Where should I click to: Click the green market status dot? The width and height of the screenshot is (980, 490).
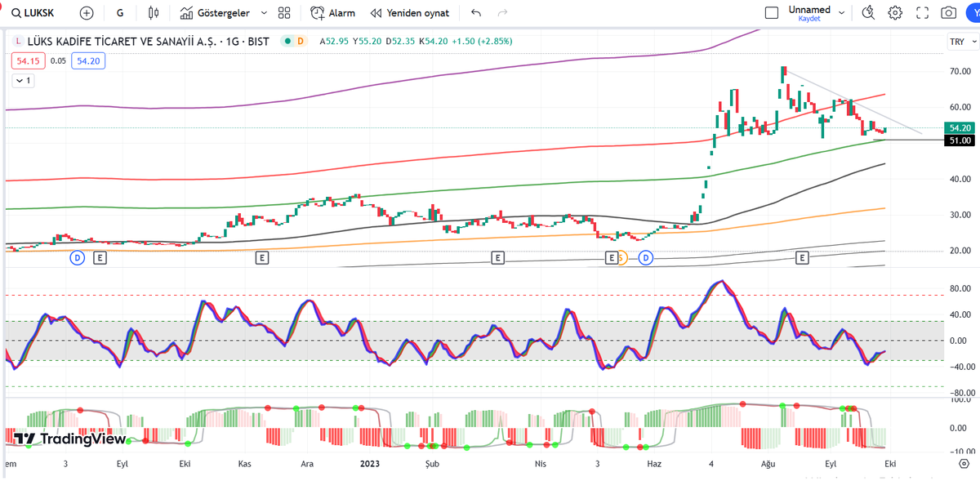(x=287, y=41)
